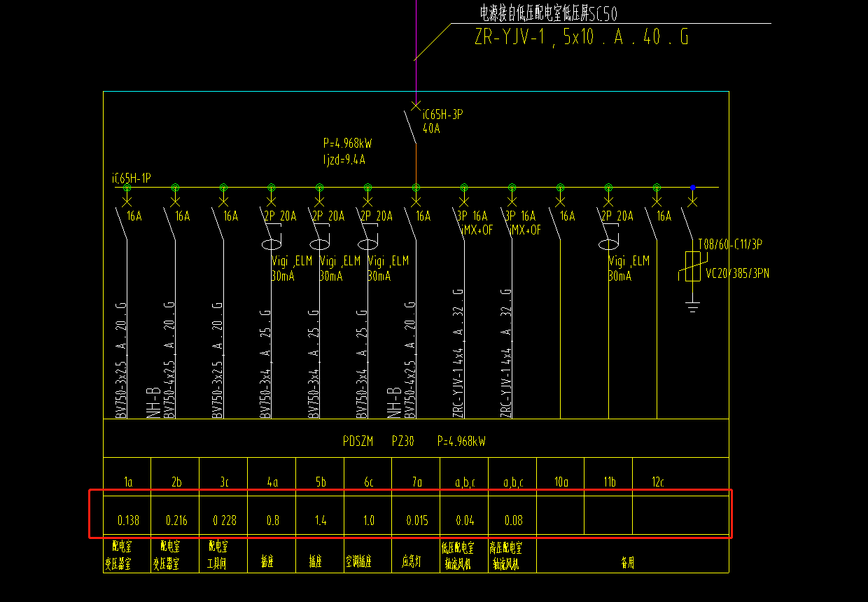The height and width of the screenshot is (602, 868).
Task: Select the "空调插座" circuit description
Action: click(358, 562)
